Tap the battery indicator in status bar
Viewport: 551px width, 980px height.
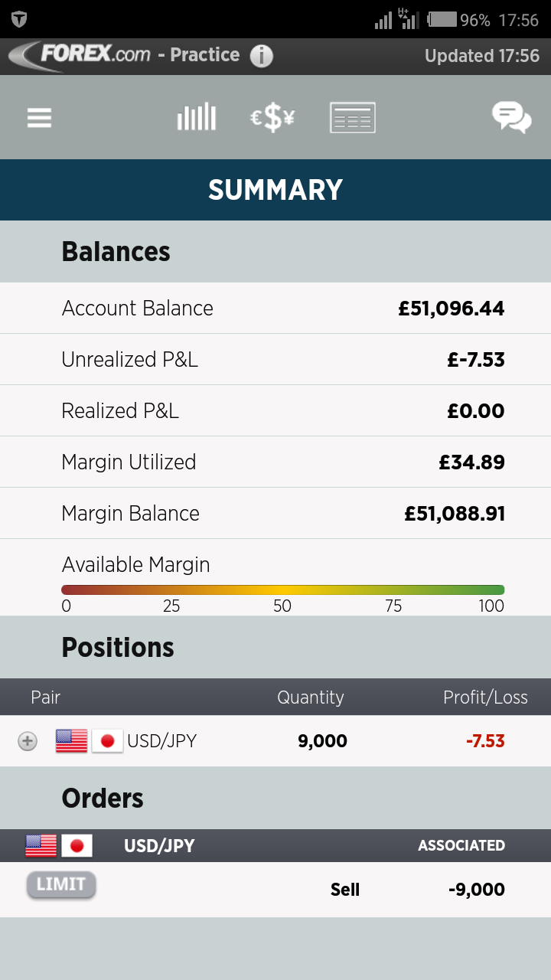(x=442, y=20)
